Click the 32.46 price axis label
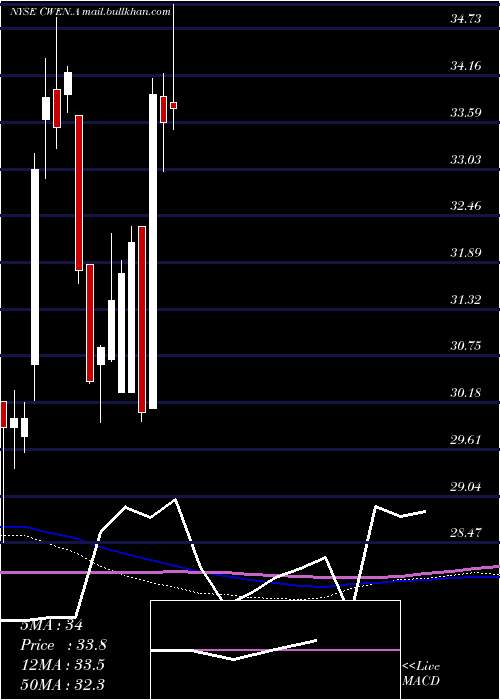The height and width of the screenshot is (700, 500). pyautogui.click(x=466, y=206)
